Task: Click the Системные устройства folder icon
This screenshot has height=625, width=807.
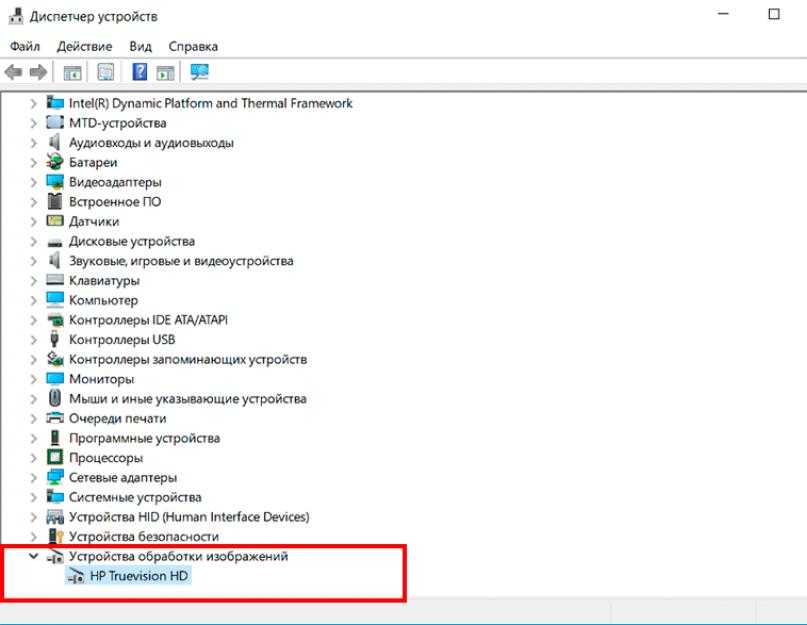Action: click(55, 497)
